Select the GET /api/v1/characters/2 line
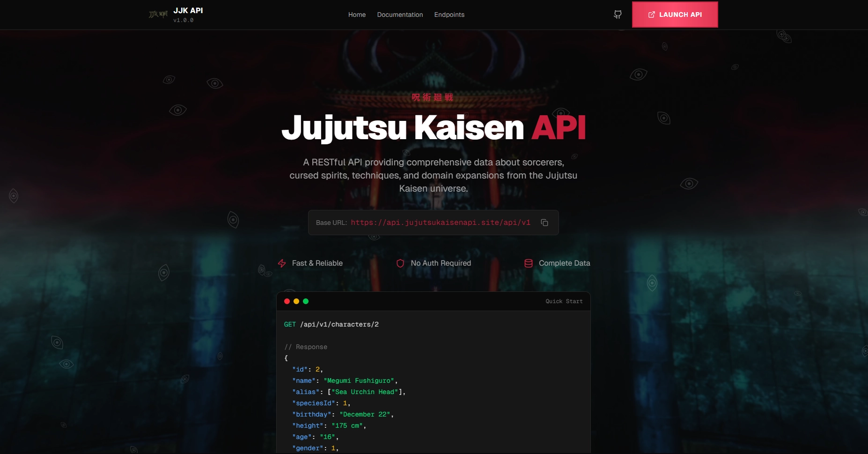The height and width of the screenshot is (454, 868). pos(331,324)
